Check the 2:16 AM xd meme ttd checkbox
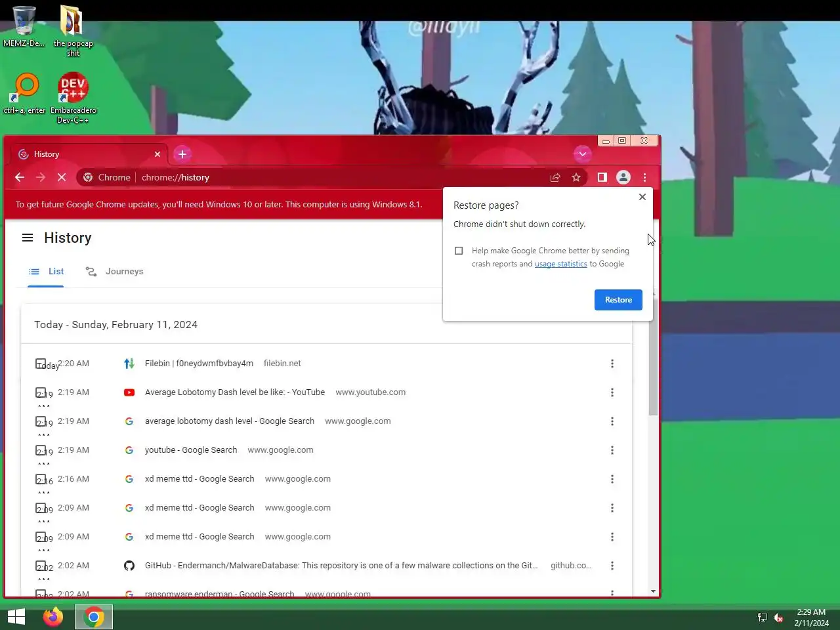The image size is (840, 630). pyautogui.click(x=41, y=479)
